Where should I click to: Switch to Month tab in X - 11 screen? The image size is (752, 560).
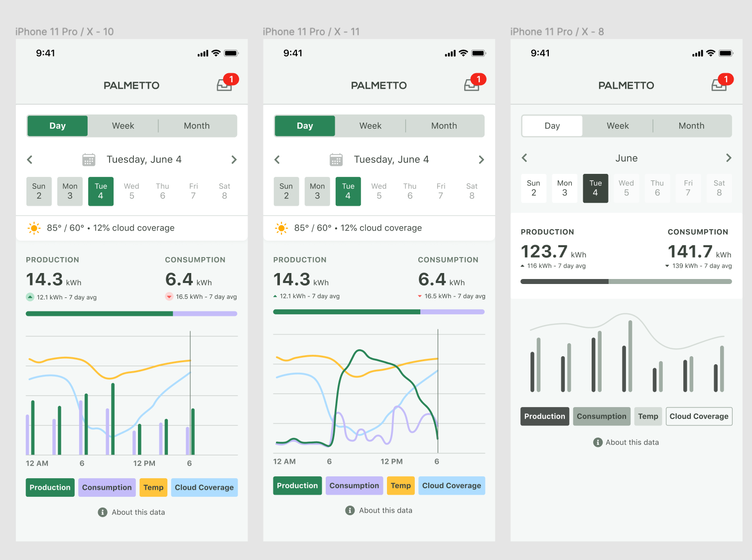click(444, 126)
